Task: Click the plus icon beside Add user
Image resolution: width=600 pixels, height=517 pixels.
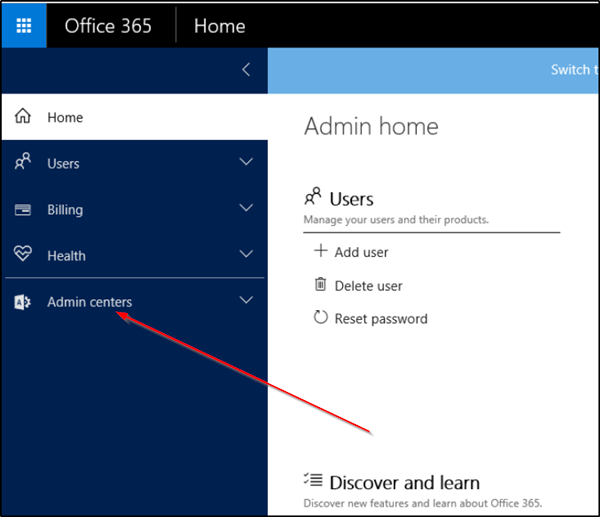Action: click(x=321, y=251)
